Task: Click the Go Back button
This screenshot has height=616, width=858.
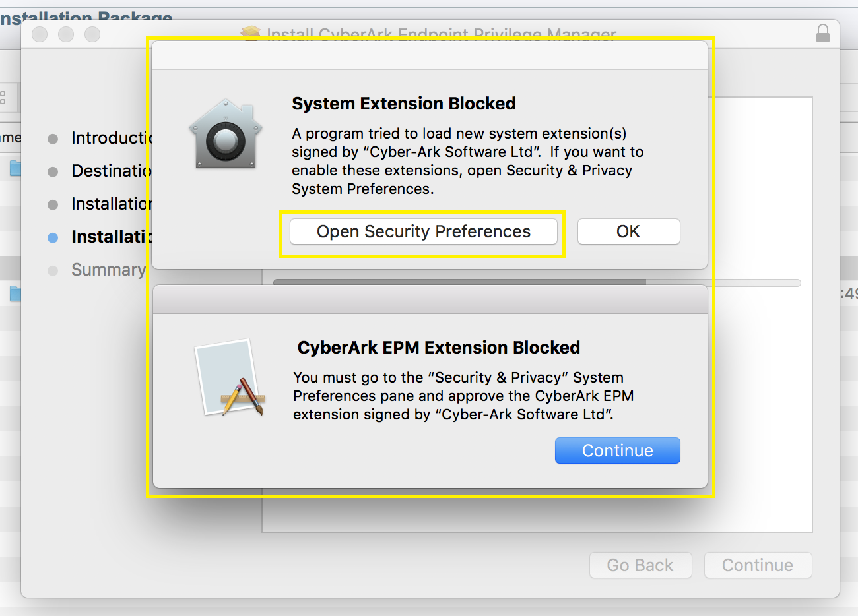Action: click(640, 565)
